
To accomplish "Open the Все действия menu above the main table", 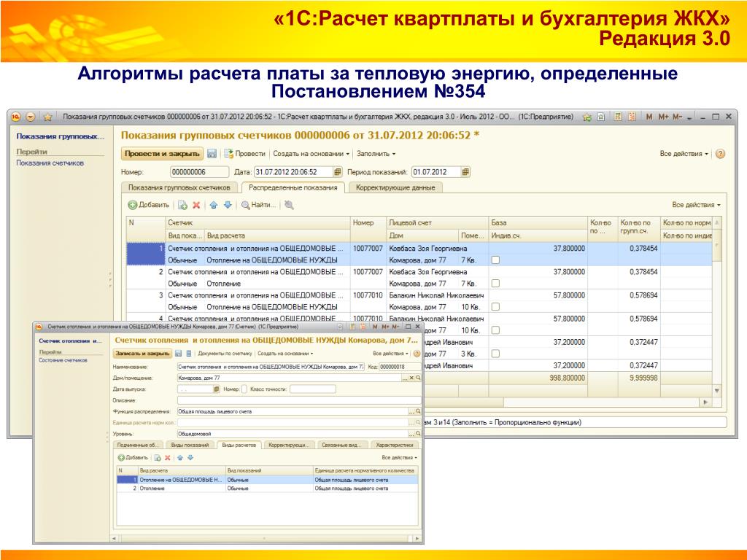I will coord(696,205).
